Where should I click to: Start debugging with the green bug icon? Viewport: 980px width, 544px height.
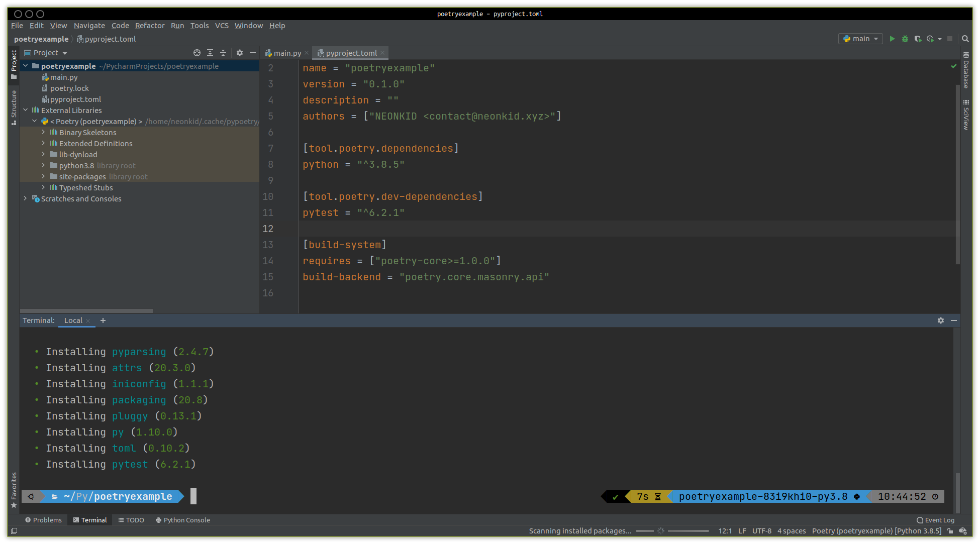point(905,39)
